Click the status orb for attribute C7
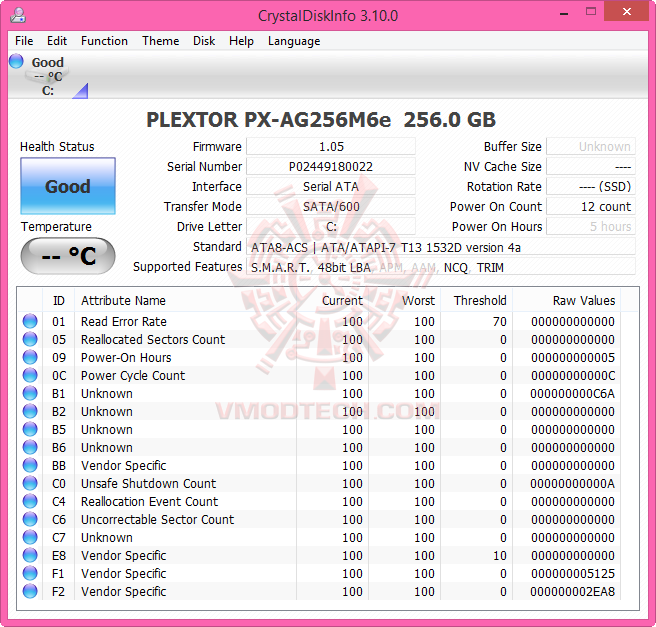 point(30,537)
